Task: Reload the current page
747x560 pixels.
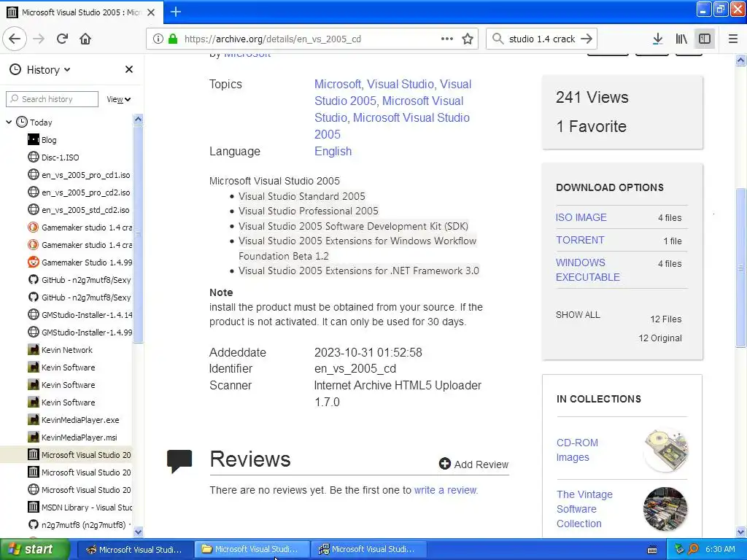Action: tap(62, 39)
